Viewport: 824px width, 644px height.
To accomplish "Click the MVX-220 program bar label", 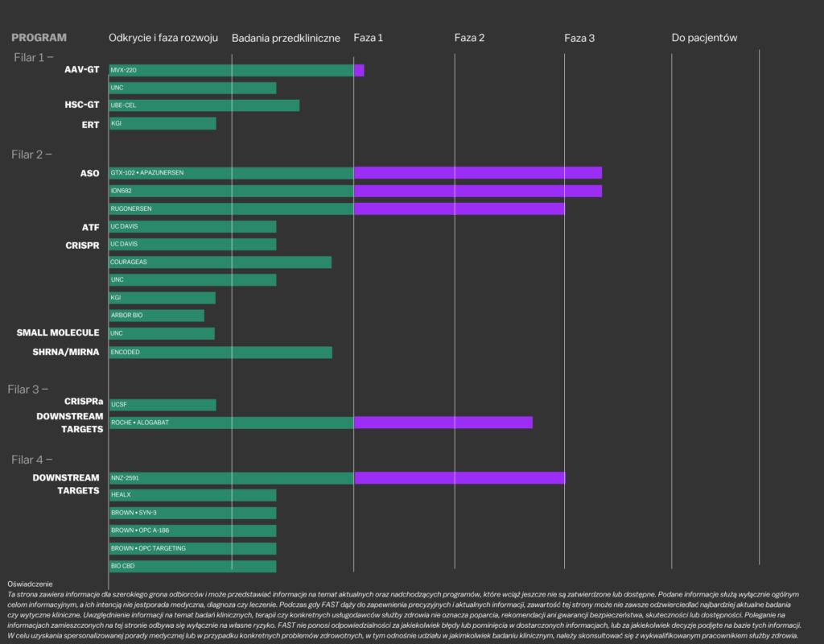I will click(124, 71).
